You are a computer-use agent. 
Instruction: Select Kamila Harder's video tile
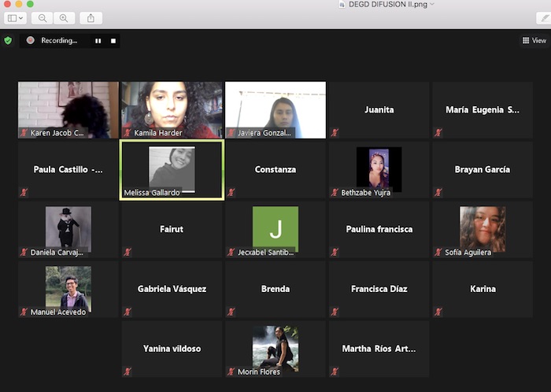pyautogui.click(x=172, y=109)
